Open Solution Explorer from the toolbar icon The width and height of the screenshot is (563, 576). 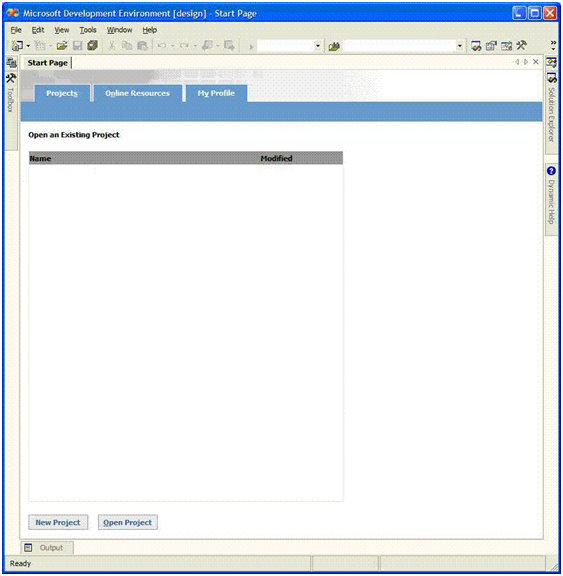(x=476, y=46)
